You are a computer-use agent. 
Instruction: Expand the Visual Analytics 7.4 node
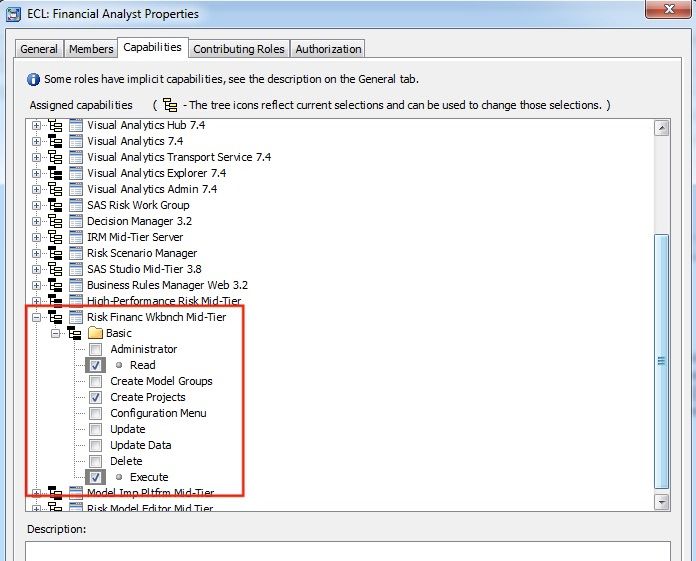click(x=36, y=142)
